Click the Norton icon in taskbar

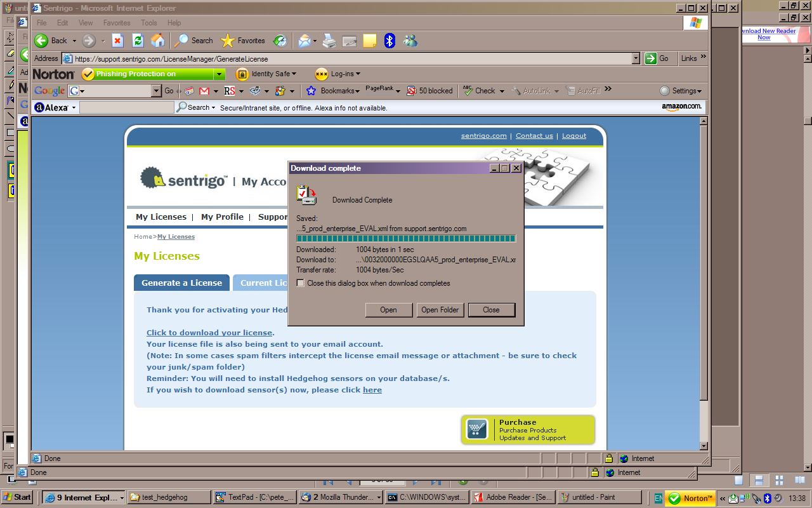click(690, 498)
